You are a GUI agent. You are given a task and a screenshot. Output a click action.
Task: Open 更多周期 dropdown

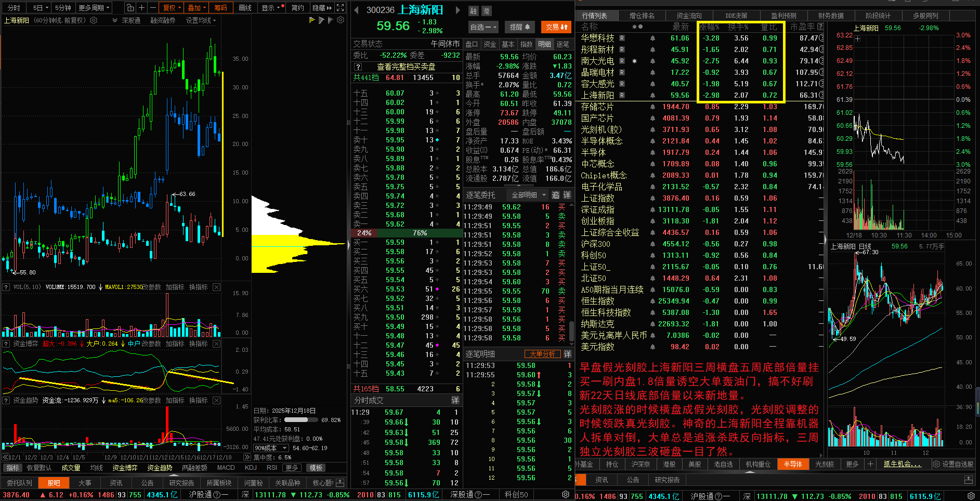pyautogui.click(x=94, y=8)
